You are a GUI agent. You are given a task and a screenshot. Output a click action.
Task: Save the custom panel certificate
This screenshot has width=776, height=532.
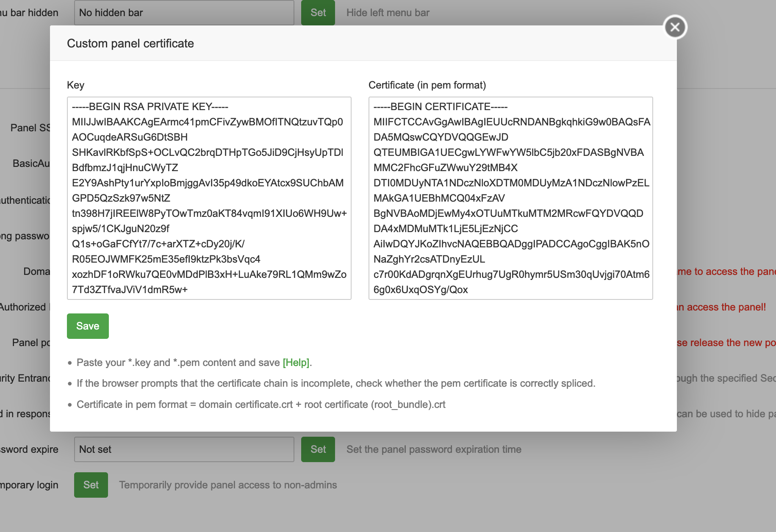pyautogui.click(x=88, y=326)
